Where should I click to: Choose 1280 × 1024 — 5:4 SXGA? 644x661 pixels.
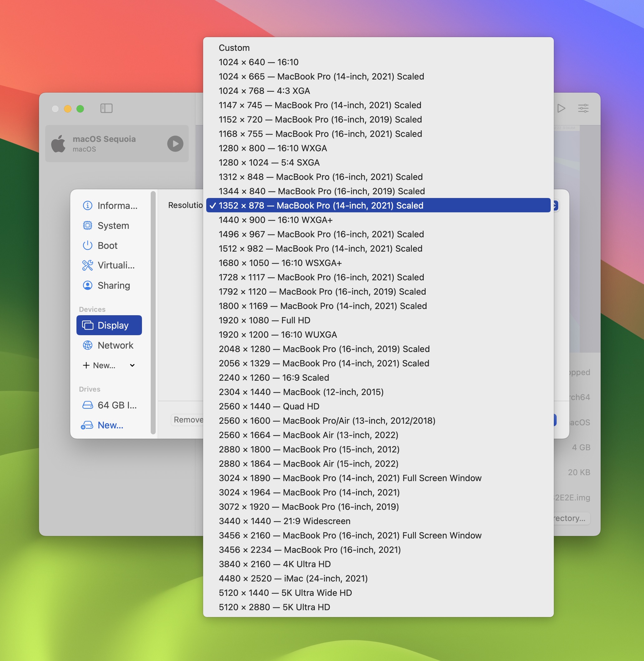tap(378, 162)
